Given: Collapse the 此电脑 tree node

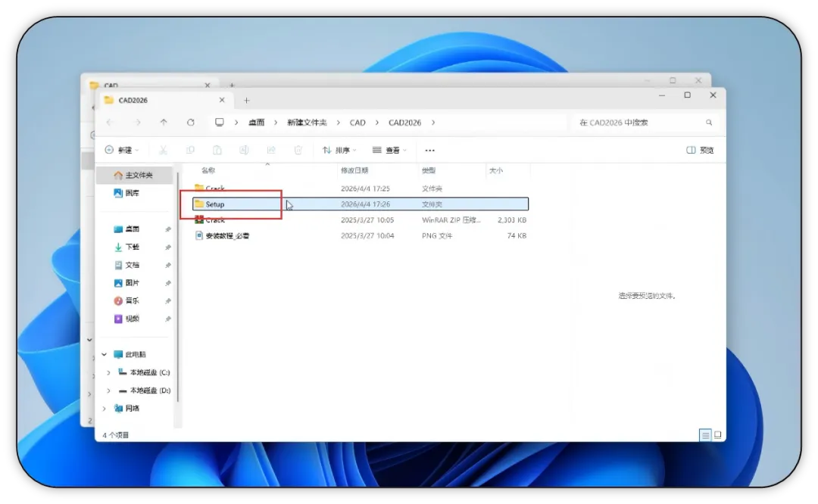Looking at the screenshot, I should coord(105,354).
